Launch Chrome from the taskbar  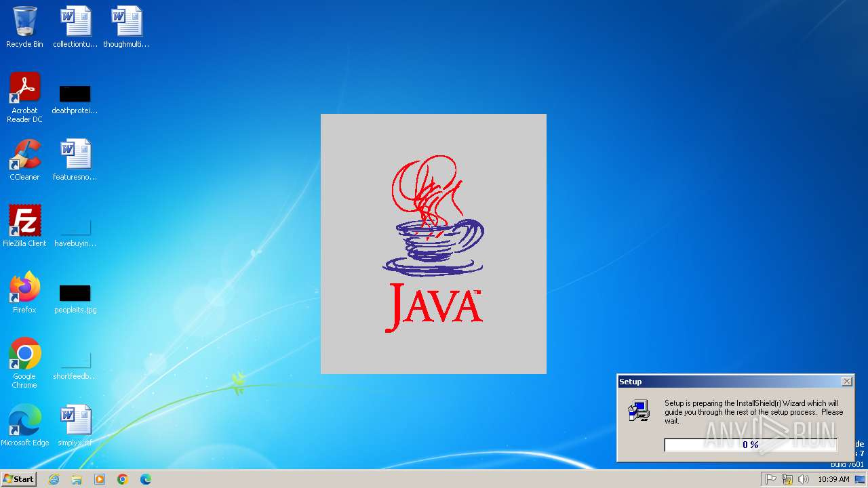click(123, 479)
